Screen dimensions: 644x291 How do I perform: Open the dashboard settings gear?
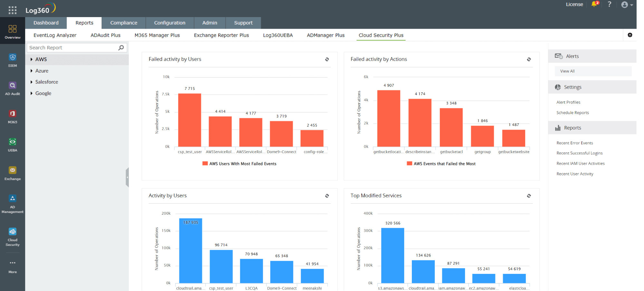(630, 35)
